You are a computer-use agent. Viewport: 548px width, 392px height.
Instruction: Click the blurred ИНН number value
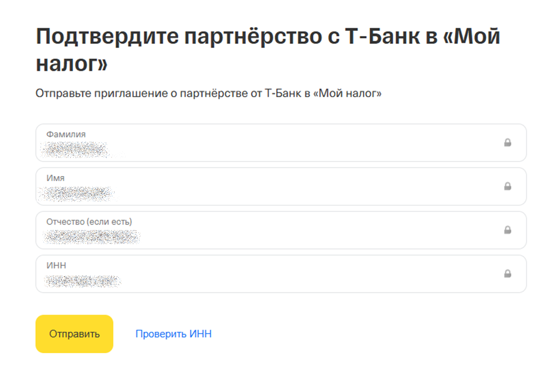click(83, 281)
